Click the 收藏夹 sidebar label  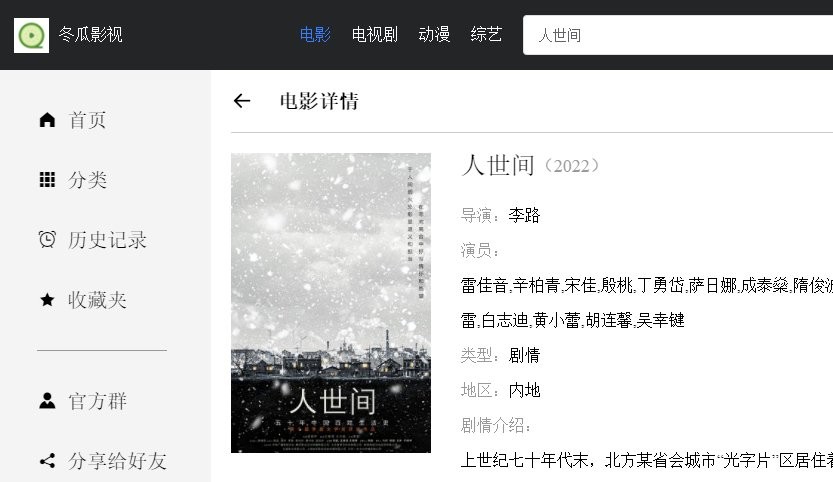click(x=97, y=300)
